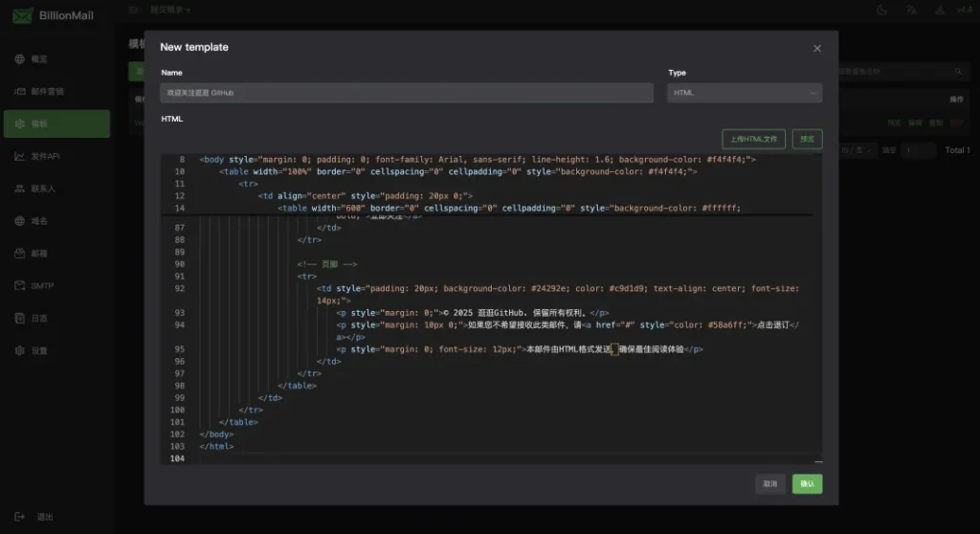Select the 模板 templates menu item
Screen dimensions: 980x534
[x=56, y=123]
